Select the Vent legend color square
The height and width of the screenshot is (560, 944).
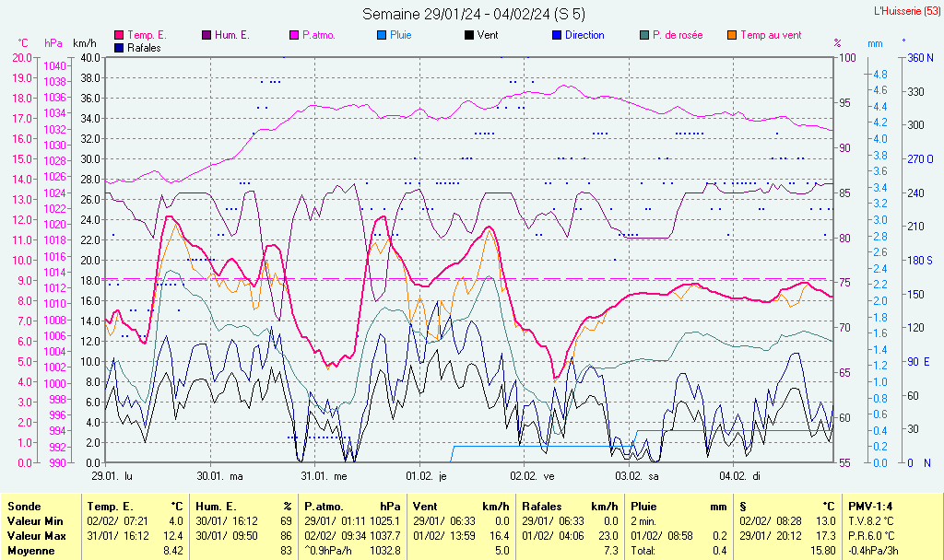point(469,36)
